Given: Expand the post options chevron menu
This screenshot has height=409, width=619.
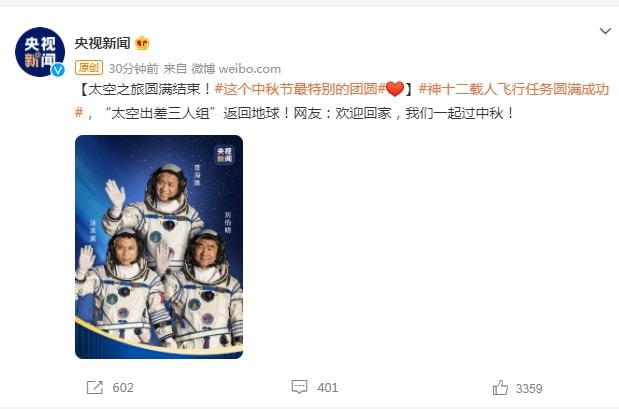Looking at the screenshot, I should click(x=605, y=31).
